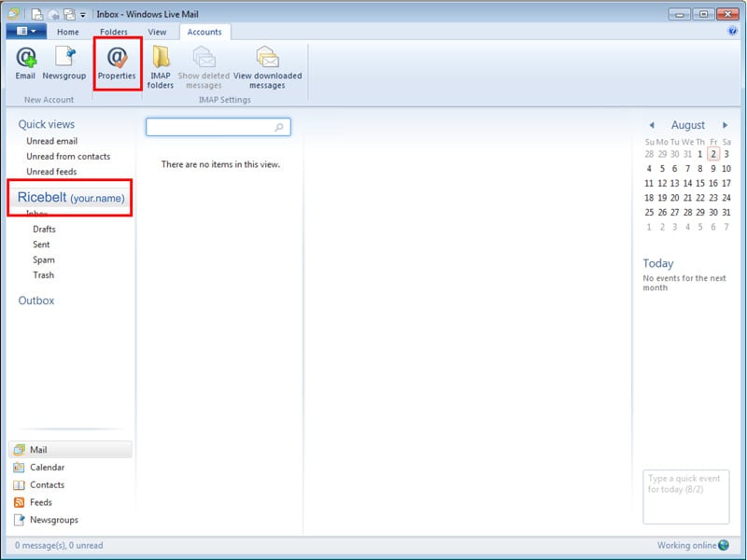
Task: Click View downloaded messages
Action: point(267,67)
